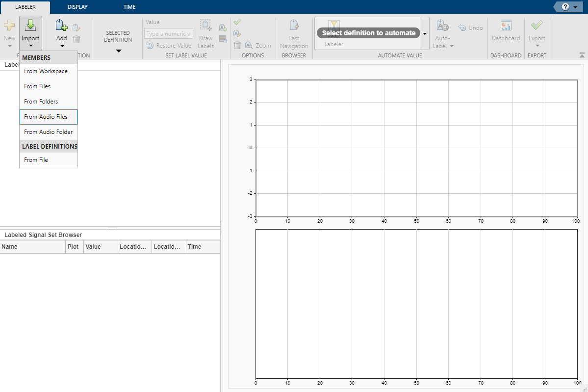
Task: Choose From Audio Folder in the Import menu
Action: pyautogui.click(x=47, y=131)
